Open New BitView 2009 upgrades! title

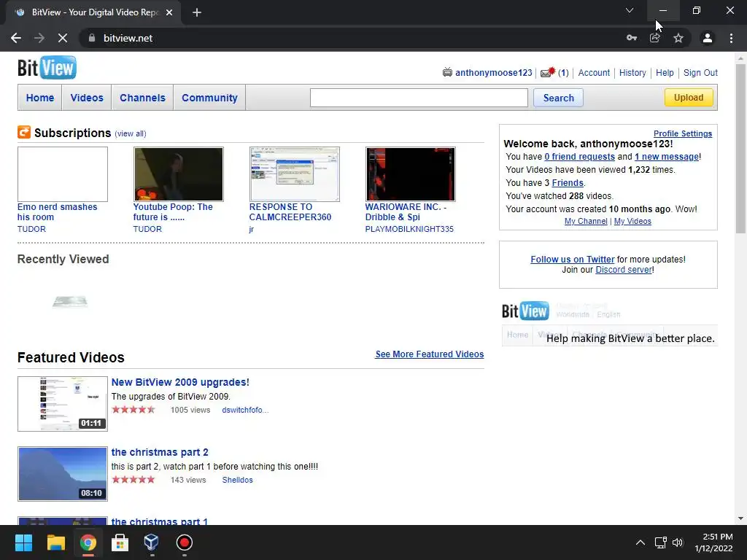click(180, 382)
